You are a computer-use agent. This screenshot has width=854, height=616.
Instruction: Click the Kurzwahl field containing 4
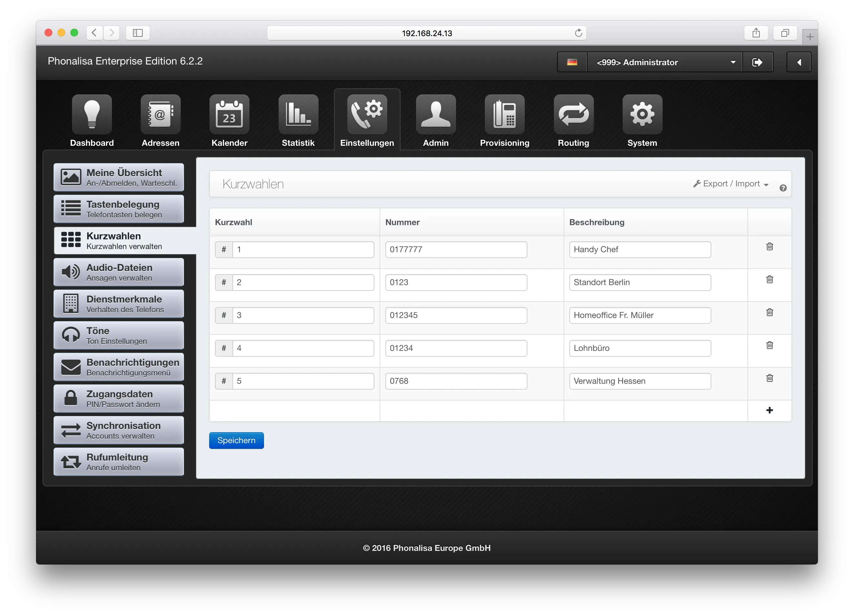coord(303,348)
